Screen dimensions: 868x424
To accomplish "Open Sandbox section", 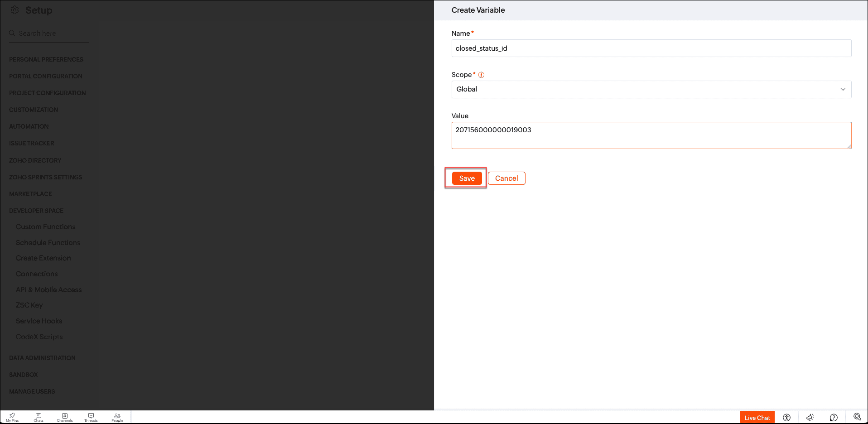I will (24, 375).
